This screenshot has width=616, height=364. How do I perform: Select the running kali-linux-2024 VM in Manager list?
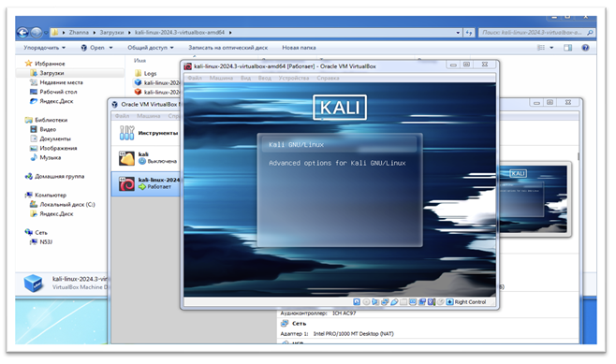pos(146,183)
